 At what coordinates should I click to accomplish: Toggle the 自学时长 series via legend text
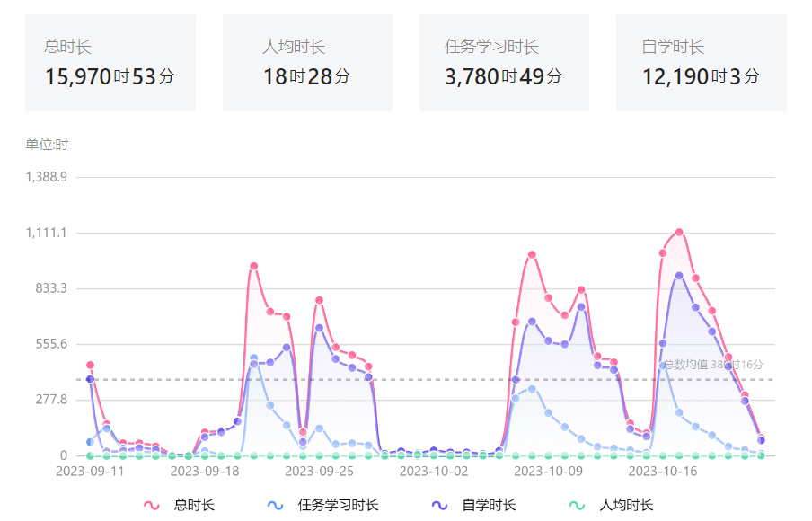pyautogui.click(x=489, y=506)
